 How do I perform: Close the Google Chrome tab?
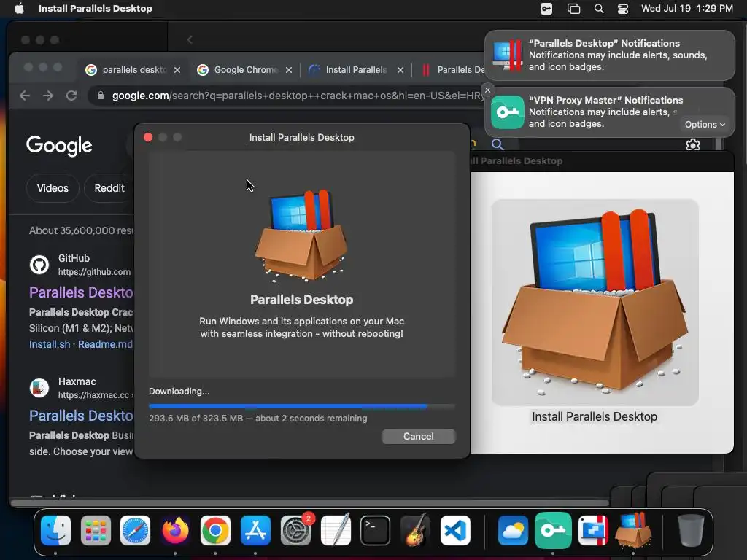[x=289, y=70]
